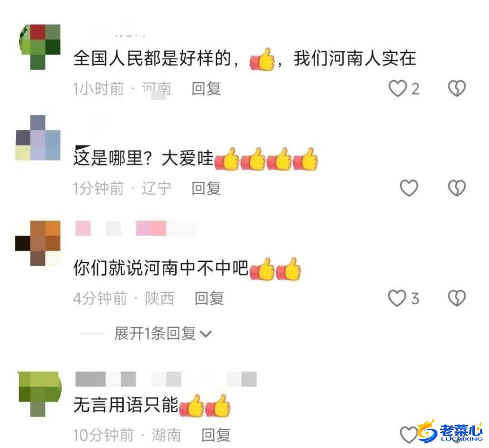The width and height of the screenshot is (489, 448).
Task: Open the blurred pink username above 陕西 comment
Action: click(136, 228)
